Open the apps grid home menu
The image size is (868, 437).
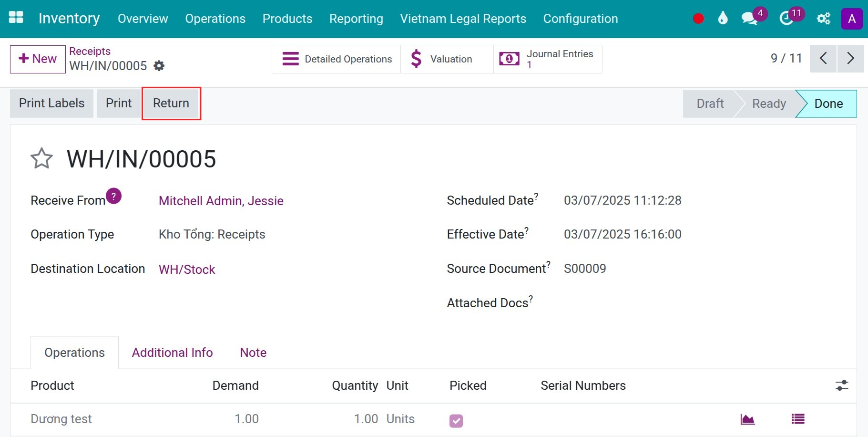point(16,18)
